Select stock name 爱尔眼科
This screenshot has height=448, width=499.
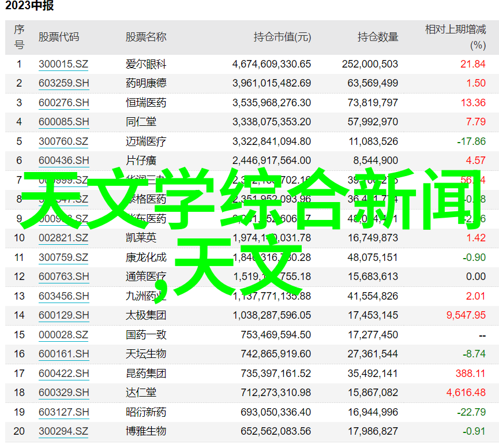point(146,64)
